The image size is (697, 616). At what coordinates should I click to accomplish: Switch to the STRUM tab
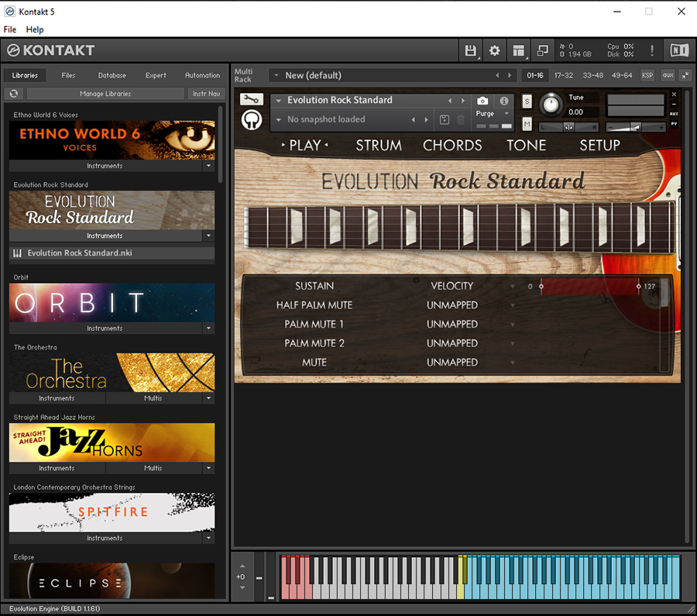click(x=379, y=146)
